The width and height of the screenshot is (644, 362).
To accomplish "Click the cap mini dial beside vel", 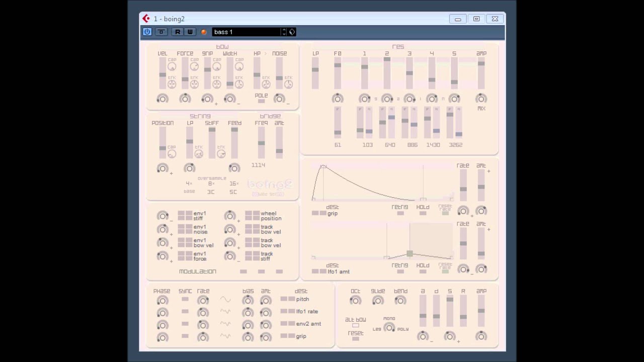I will pyautogui.click(x=172, y=66).
